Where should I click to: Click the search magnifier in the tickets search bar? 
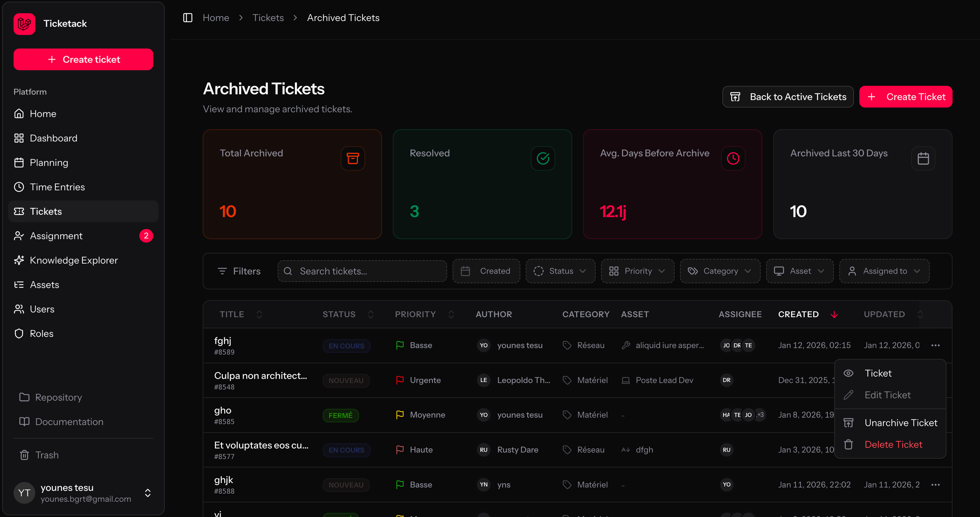tap(288, 271)
